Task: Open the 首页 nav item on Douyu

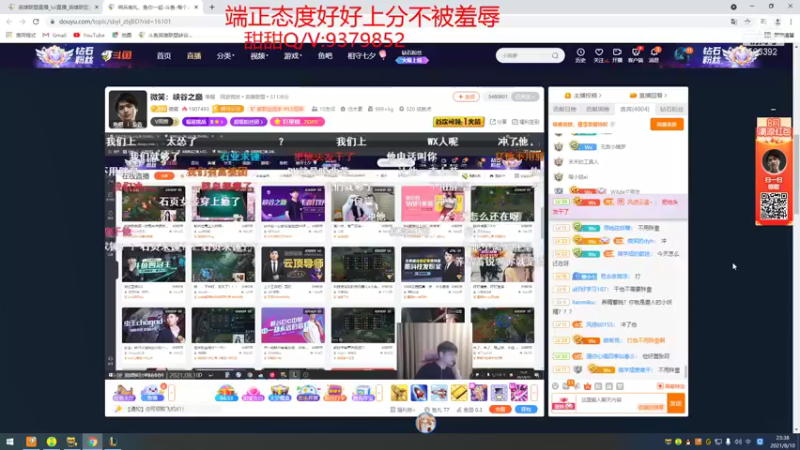Action: coord(164,56)
